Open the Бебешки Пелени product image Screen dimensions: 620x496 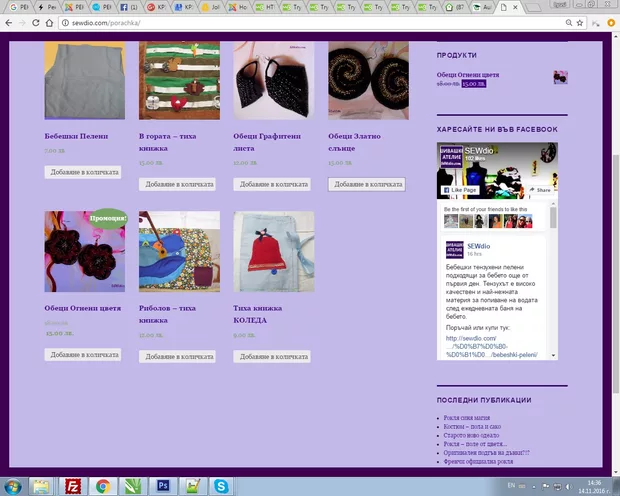point(85,80)
